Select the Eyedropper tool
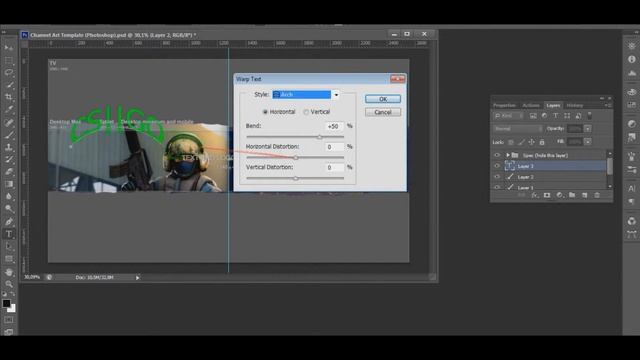 pos(9,109)
